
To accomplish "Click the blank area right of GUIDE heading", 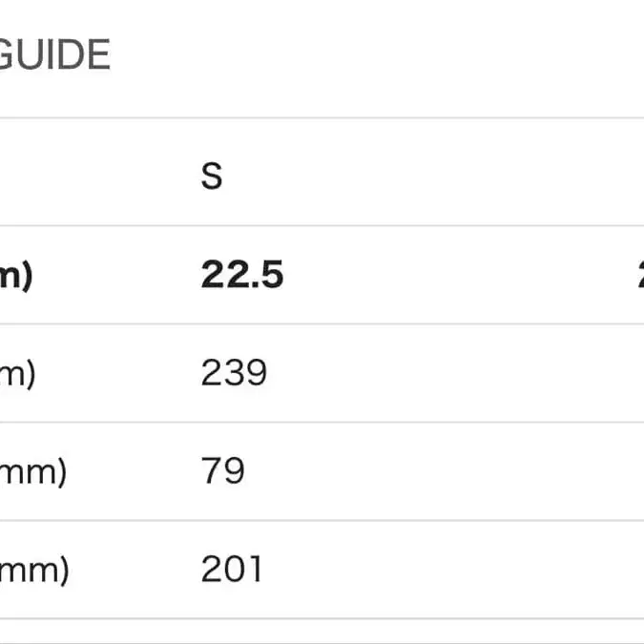I will tap(382, 56).
